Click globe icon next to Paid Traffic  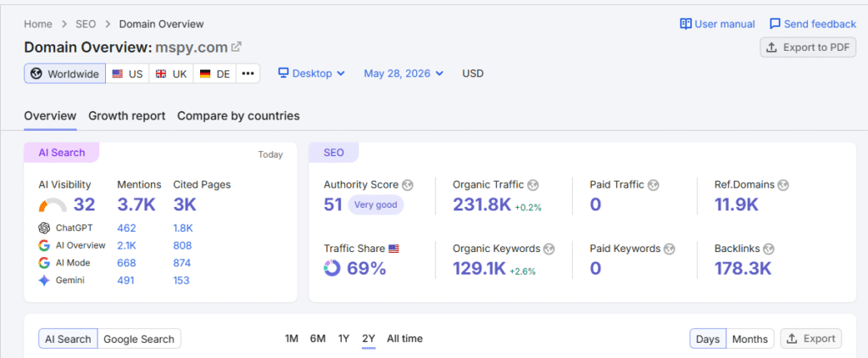pos(654,185)
